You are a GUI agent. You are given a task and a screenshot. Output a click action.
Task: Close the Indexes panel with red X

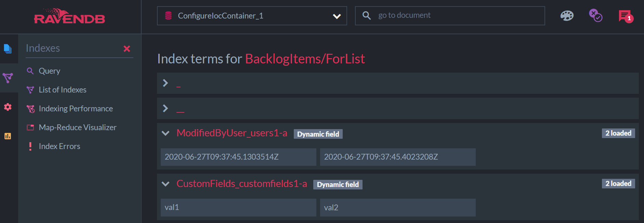(127, 49)
